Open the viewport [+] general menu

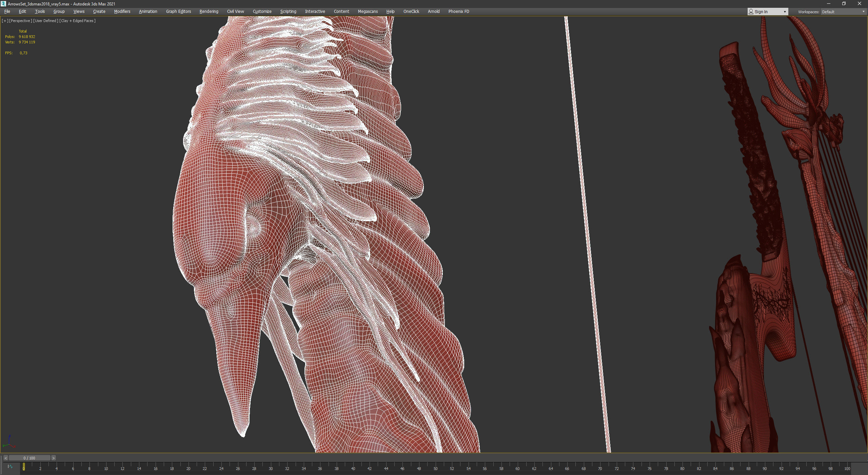[x=5, y=21]
